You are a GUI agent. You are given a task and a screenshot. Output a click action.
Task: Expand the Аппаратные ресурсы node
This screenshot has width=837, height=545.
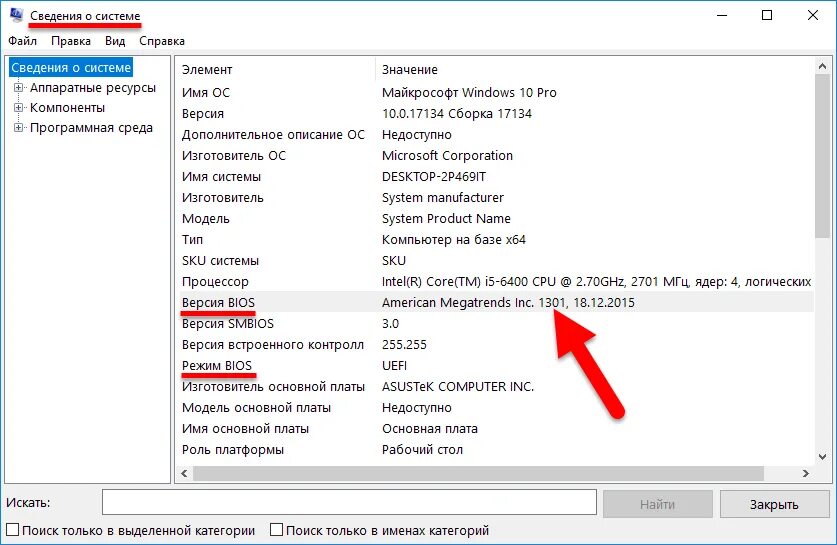18,88
